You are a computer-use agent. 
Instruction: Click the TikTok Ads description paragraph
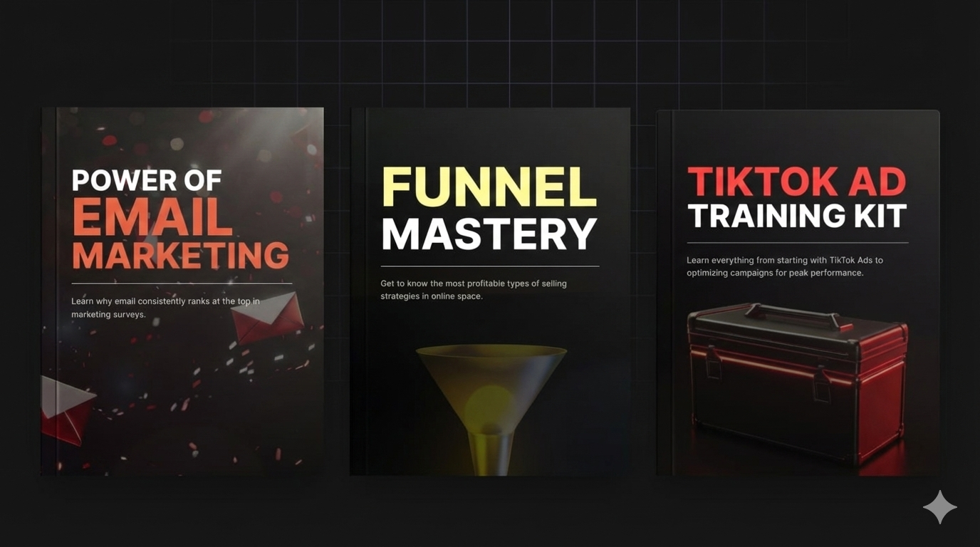[x=784, y=266]
